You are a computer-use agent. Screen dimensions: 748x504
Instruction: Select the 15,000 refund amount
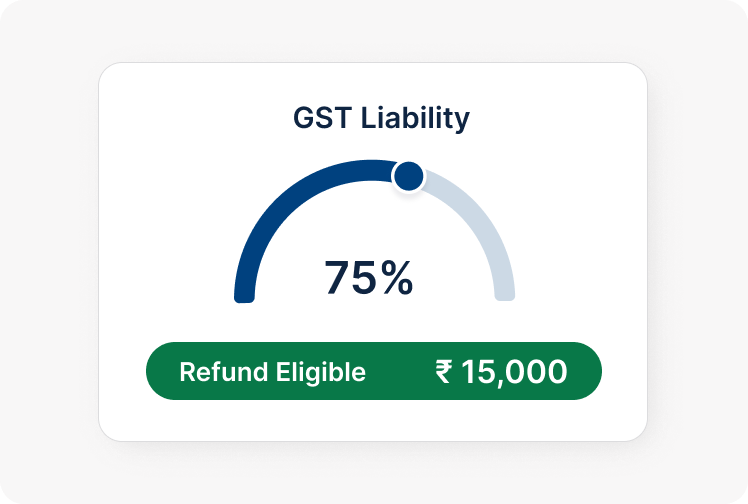point(514,372)
